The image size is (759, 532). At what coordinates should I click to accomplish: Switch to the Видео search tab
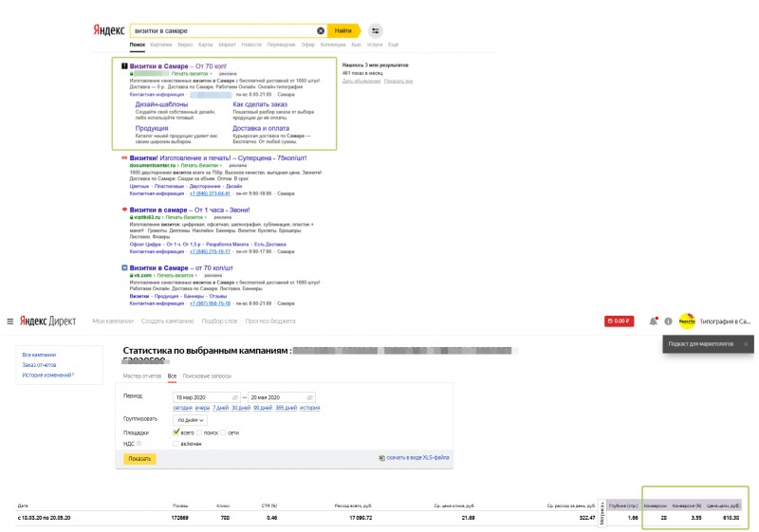click(x=185, y=45)
